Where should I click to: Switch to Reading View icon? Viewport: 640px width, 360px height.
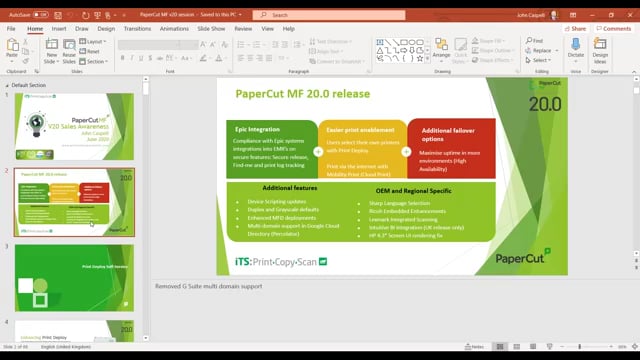tap(533, 347)
